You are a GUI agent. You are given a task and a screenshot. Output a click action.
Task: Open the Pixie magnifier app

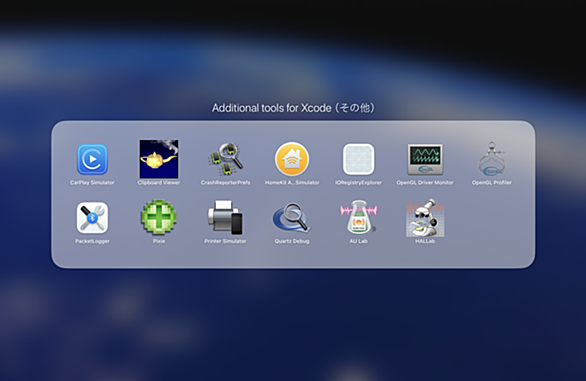point(159,218)
